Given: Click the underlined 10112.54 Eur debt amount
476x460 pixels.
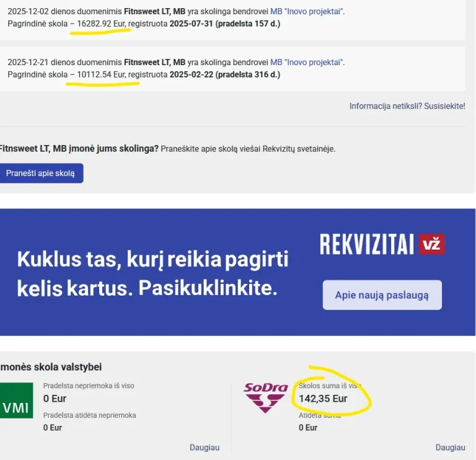Looking at the screenshot, I should [x=101, y=74].
